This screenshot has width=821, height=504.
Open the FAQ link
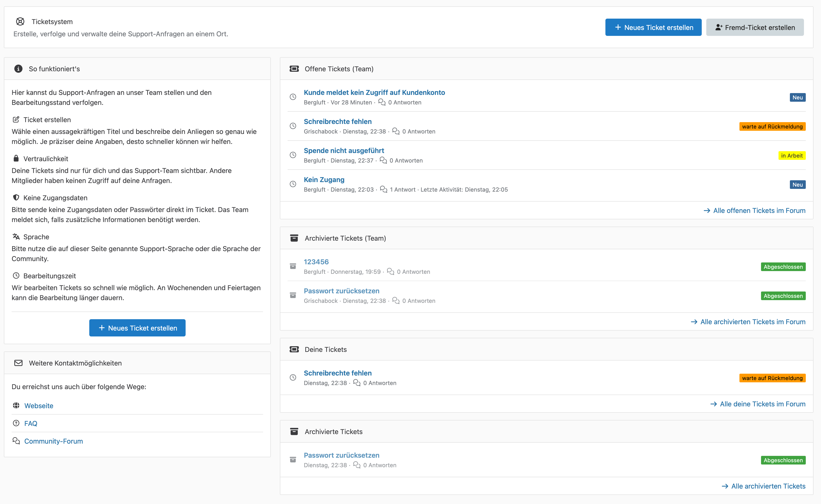pos(31,423)
